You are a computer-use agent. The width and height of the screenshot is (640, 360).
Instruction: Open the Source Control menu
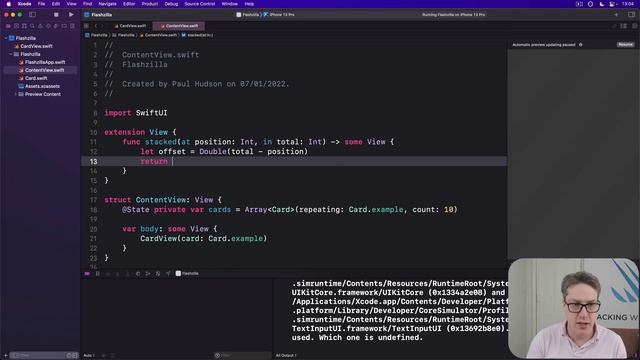click(x=200, y=4)
